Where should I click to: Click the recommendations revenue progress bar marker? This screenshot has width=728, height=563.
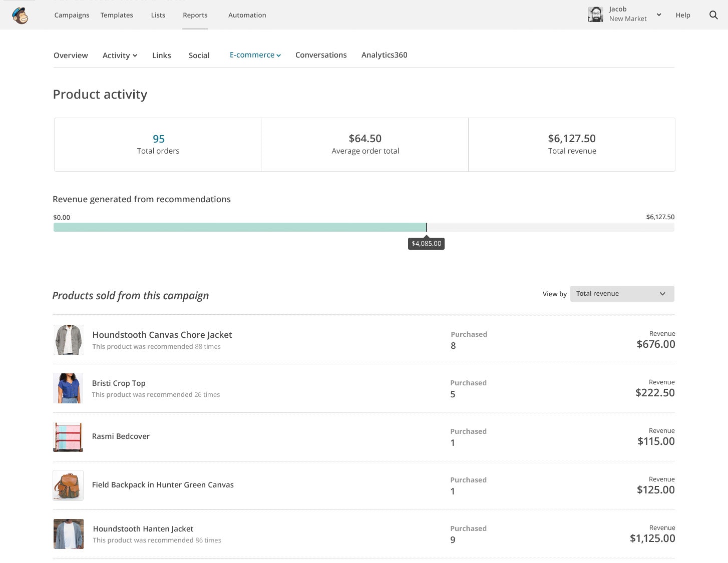click(427, 228)
